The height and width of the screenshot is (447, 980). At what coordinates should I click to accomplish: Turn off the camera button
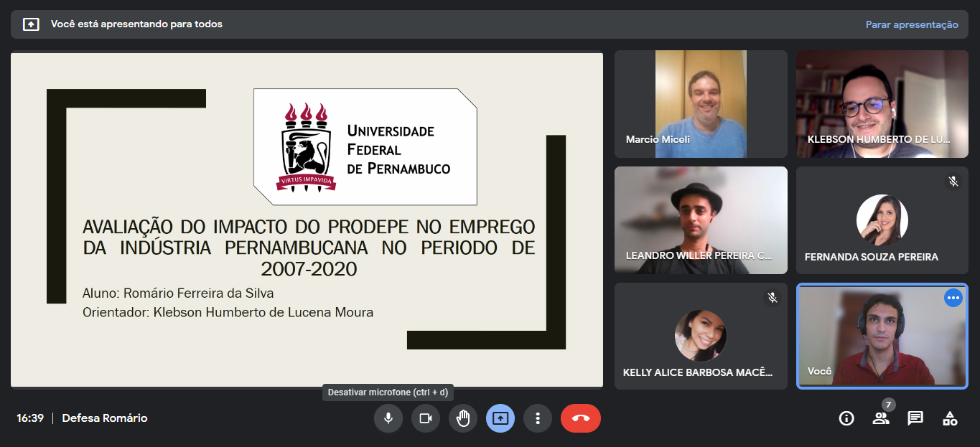pos(426,418)
